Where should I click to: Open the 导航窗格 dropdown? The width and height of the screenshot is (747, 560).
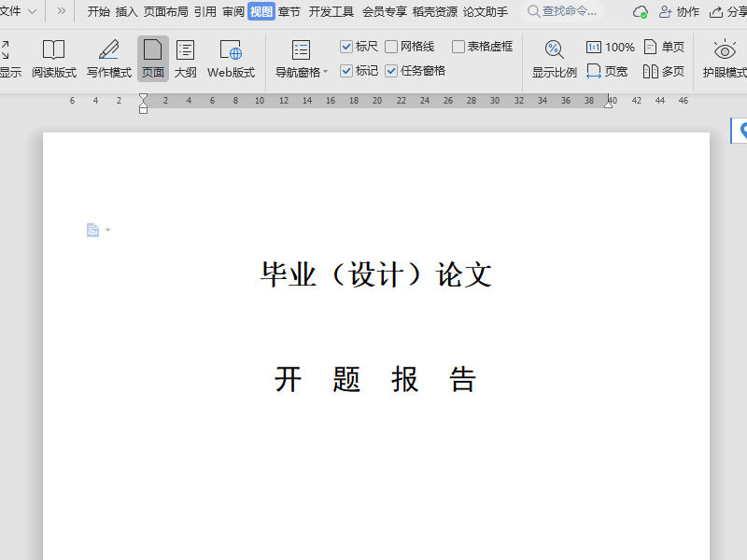324,70
